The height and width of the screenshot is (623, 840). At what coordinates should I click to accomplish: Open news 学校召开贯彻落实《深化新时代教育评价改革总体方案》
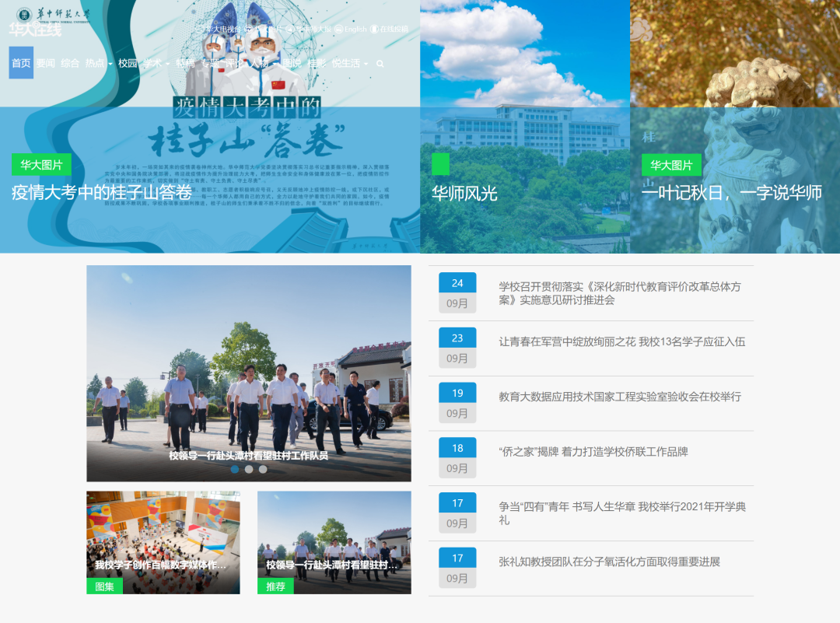click(620, 293)
